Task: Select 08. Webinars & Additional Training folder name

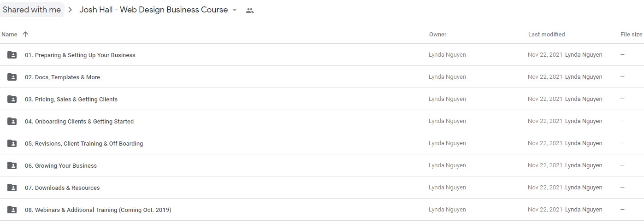Action: pyautogui.click(x=98, y=210)
